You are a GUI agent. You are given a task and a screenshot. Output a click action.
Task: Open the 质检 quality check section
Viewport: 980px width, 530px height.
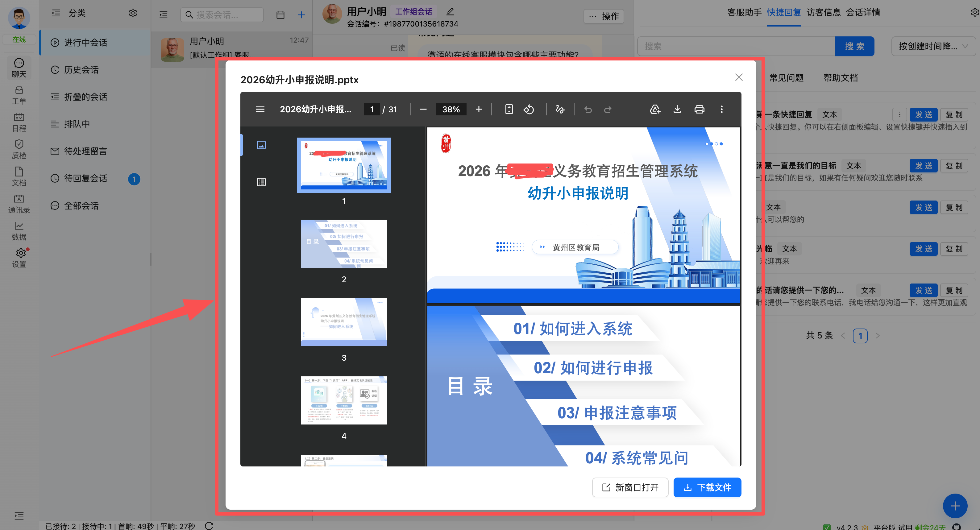pos(19,150)
